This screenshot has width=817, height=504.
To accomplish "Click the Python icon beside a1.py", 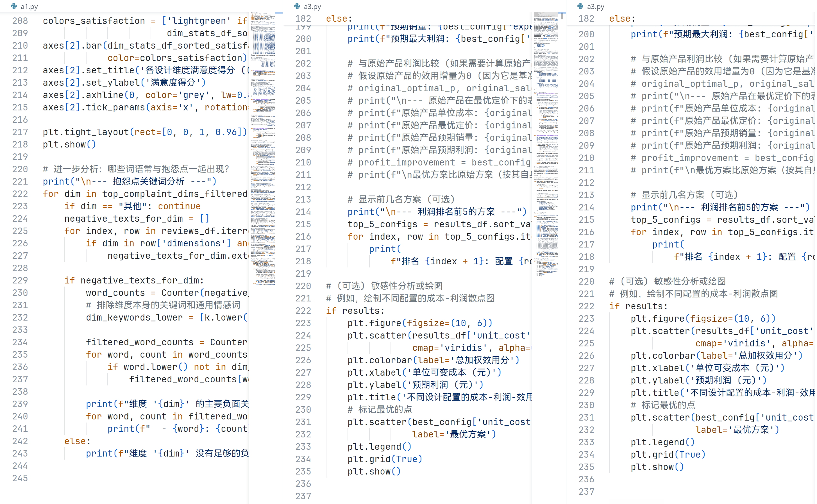I will coord(14,6).
